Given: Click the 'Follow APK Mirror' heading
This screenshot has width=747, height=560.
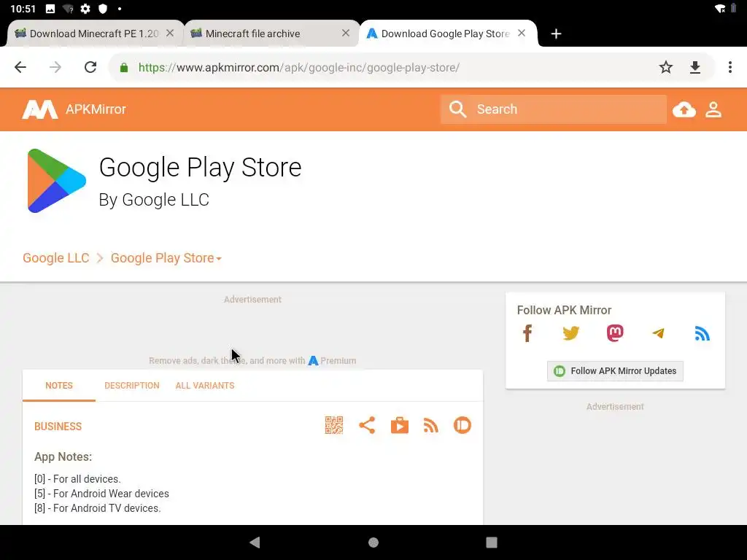Looking at the screenshot, I should [x=564, y=310].
